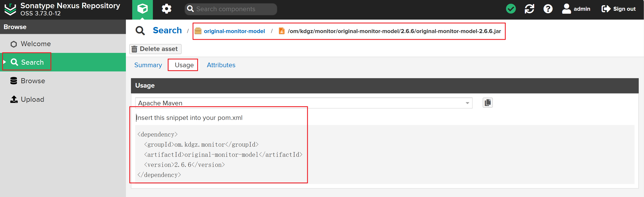
Task: Open the help question mark icon
Action: [x=548, y=9]
